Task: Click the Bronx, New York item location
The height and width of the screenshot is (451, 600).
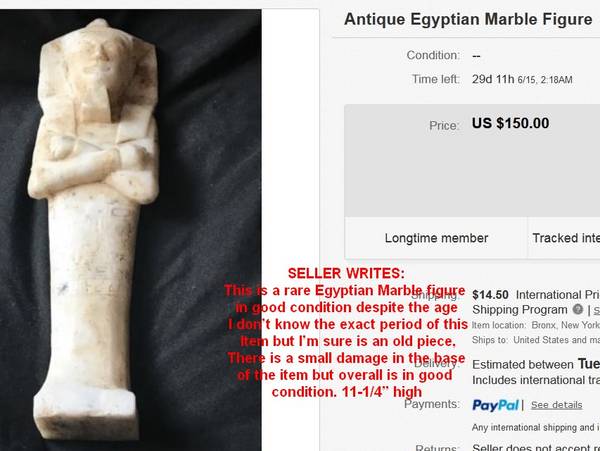Action: click(566, 325)
